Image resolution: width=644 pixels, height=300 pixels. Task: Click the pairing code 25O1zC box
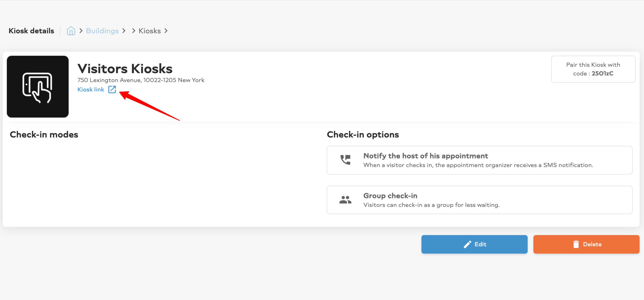[593, 69]
